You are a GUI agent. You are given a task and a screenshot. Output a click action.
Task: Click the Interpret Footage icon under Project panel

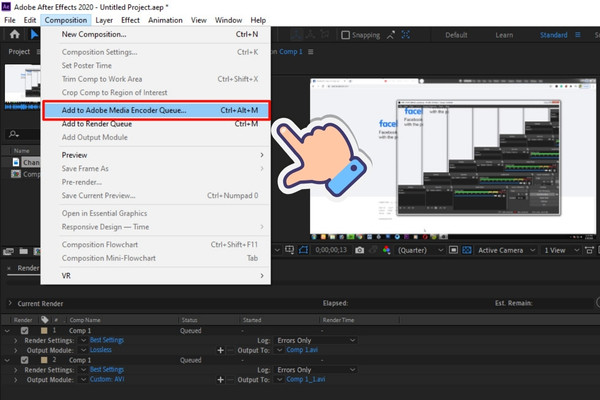[x=8, y=251]
